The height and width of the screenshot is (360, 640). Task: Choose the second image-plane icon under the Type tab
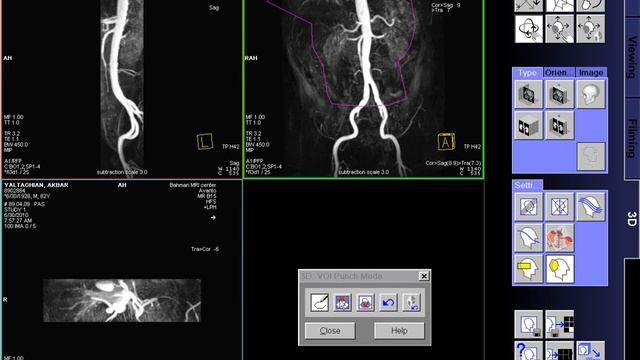[560, 94]
